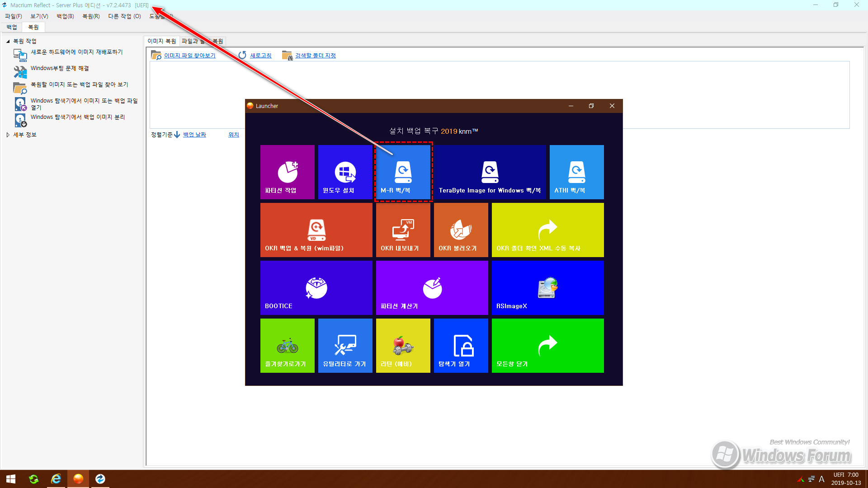Open the 복원(R) menu
868x488 pixels.
tap(91, 16)
